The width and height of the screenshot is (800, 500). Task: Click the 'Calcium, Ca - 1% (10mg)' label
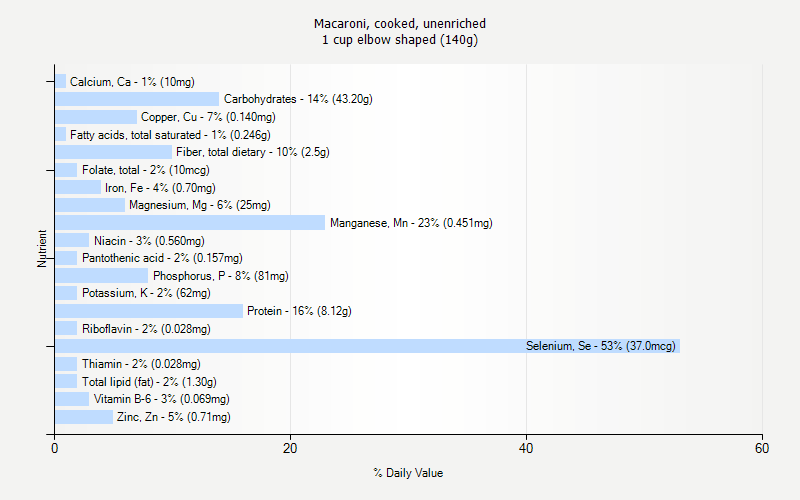[132, 82]
